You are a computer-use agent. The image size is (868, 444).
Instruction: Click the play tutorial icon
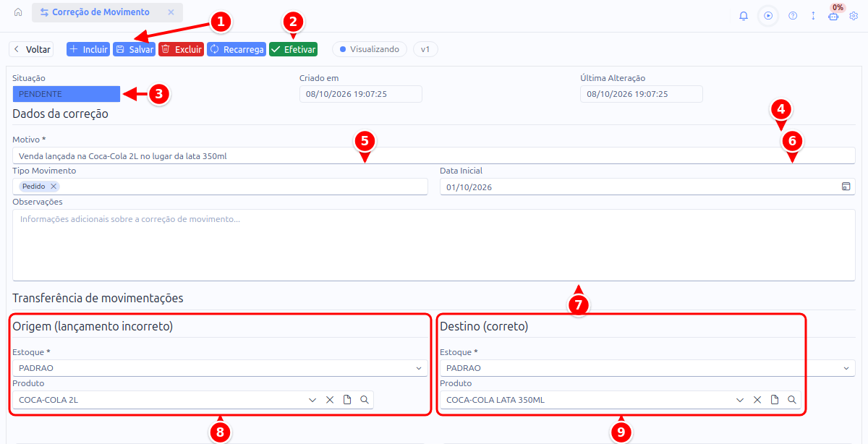point(768,15)
